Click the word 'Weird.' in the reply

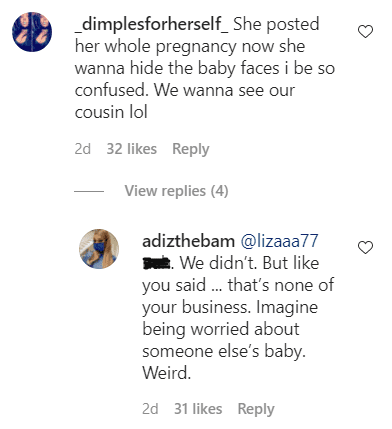167,373
